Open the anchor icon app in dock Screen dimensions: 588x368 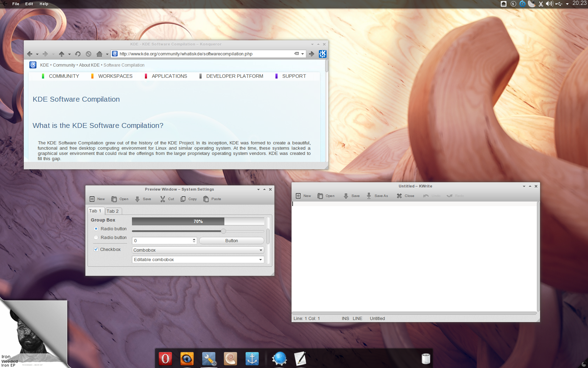point(252,359)
